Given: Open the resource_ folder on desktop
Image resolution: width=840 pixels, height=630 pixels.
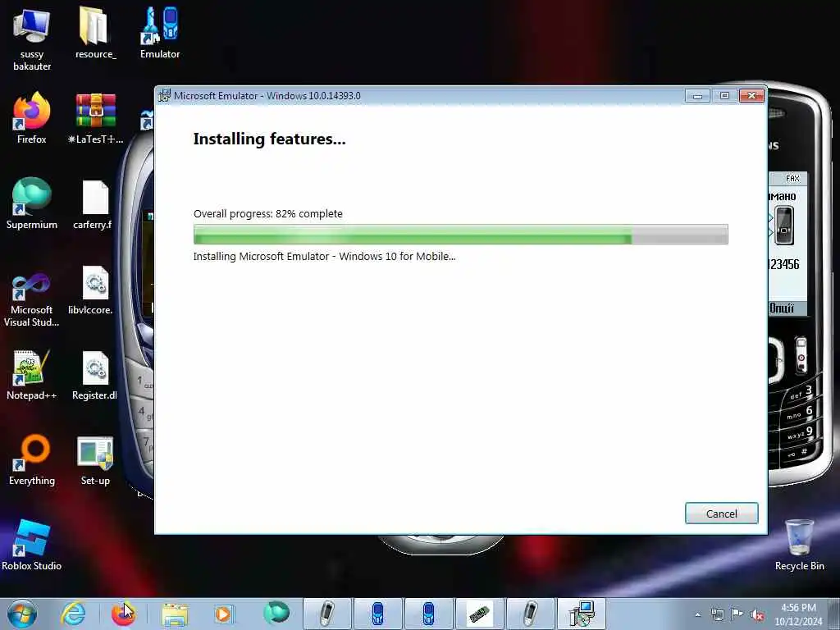Looking at the screenshot, I should point(95,33).
